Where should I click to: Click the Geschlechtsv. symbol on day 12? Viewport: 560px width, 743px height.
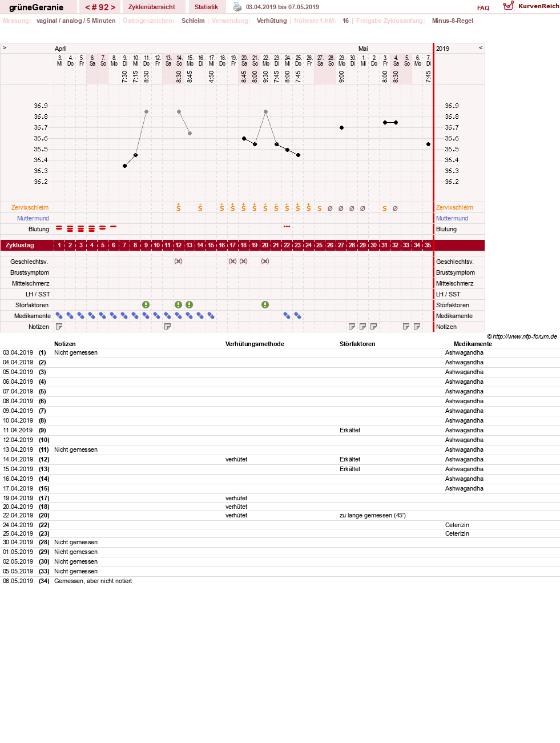(179, 262)
